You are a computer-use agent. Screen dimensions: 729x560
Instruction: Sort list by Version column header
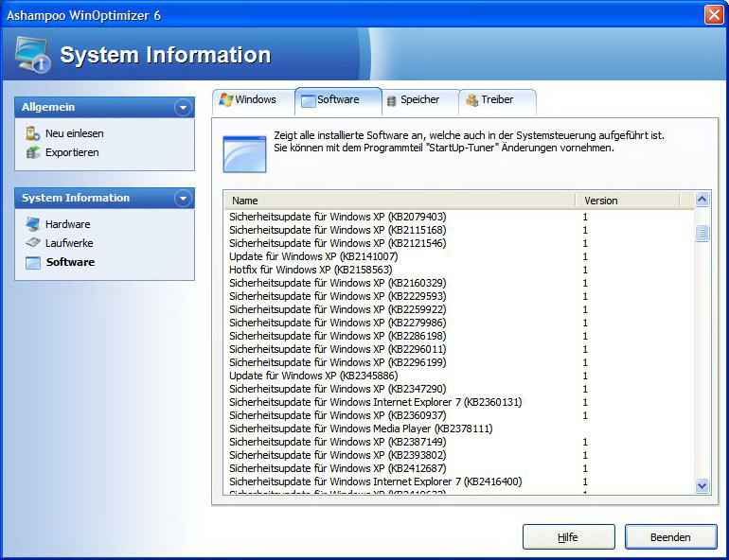(626, 201)
